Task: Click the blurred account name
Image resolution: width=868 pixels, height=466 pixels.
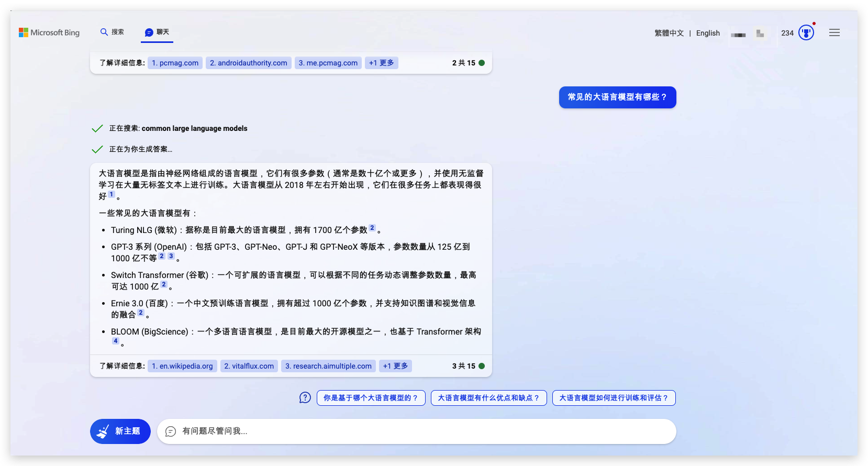Action: click(x=739, y=35)
